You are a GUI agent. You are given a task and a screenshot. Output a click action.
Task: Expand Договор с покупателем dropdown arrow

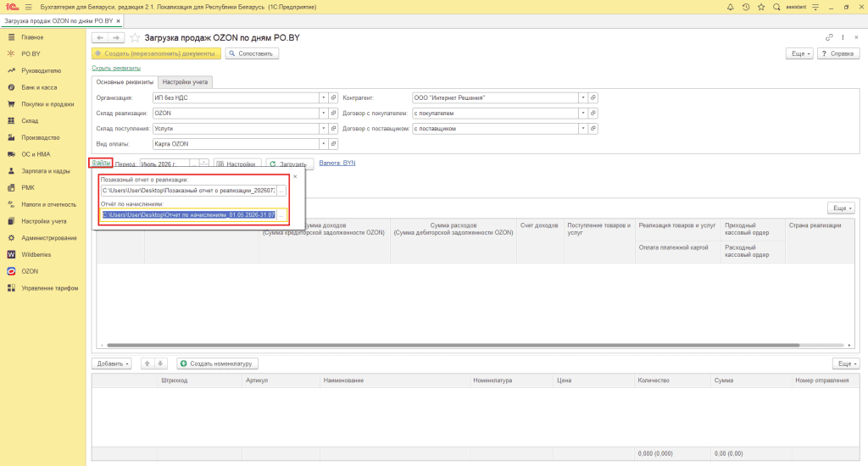pyautogui.click(x=583, y=113)
